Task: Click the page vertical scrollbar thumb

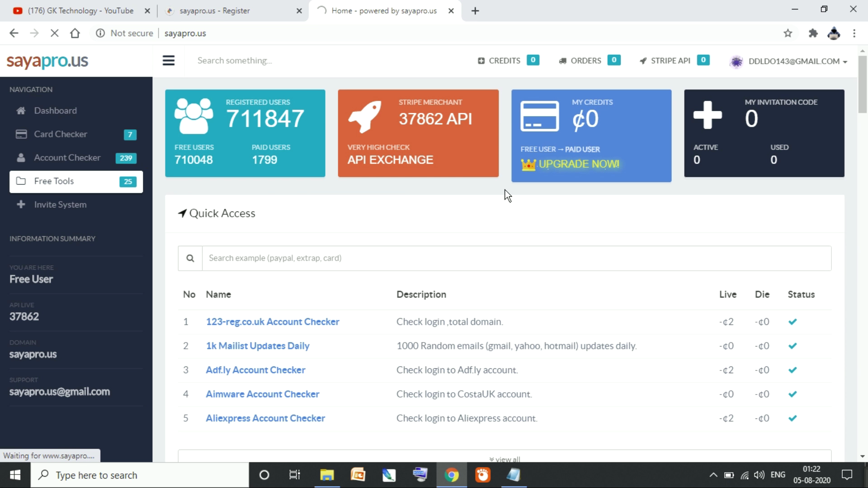Action: point(863,84)
